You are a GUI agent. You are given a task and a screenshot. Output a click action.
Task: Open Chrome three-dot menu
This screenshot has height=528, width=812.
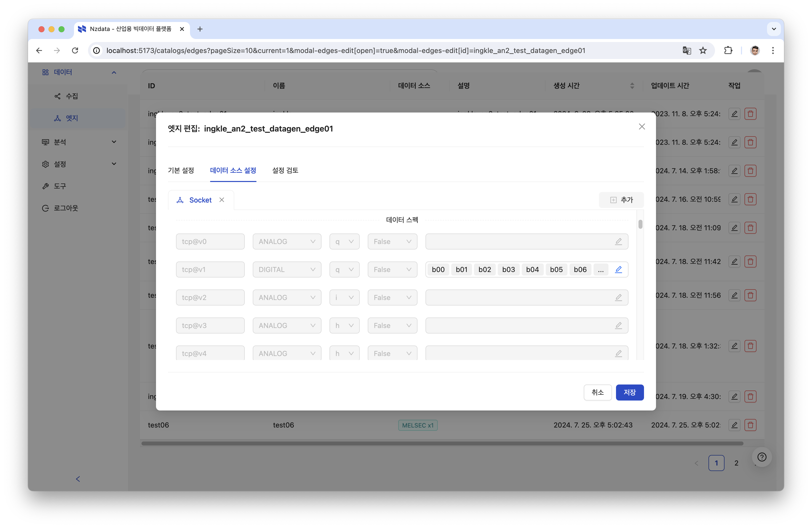point(773,50)
